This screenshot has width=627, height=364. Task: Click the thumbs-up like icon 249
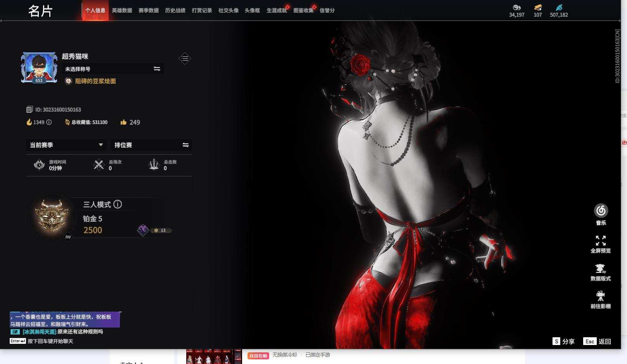point(123,122)
